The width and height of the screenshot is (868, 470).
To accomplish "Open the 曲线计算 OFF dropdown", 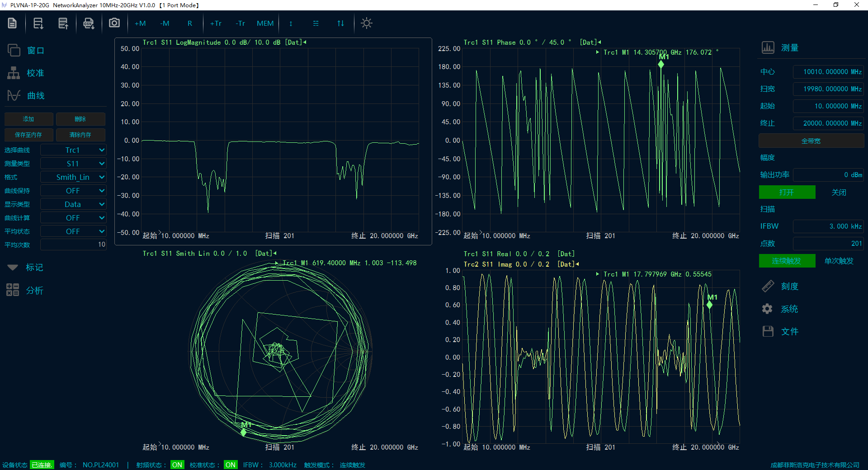I will [73, 218].
